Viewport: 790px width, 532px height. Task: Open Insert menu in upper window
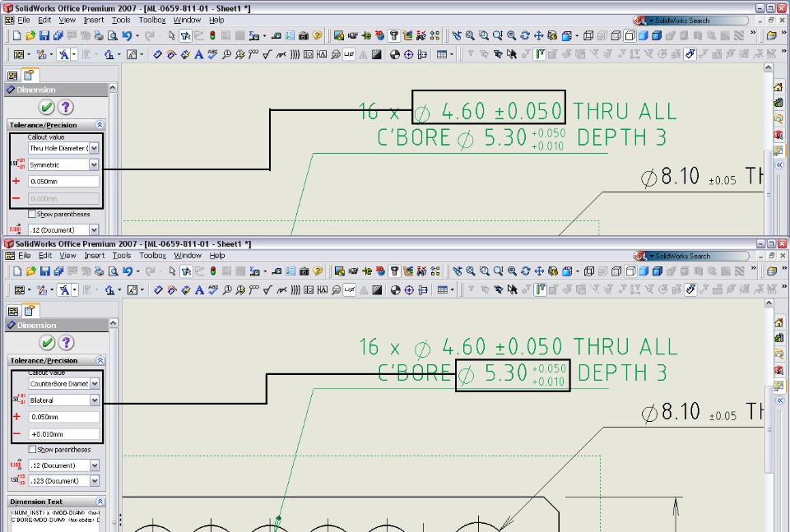[x=94, y=20]
